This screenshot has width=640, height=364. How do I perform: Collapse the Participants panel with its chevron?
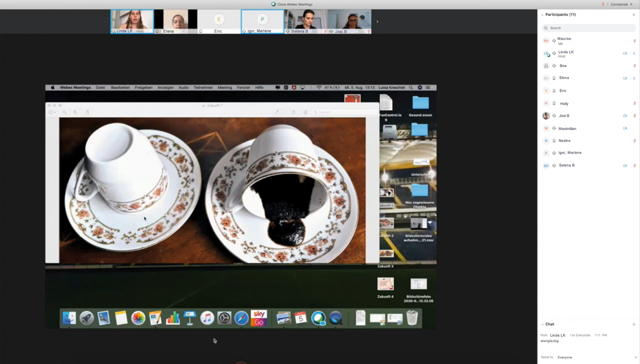[x=542, y=15]
